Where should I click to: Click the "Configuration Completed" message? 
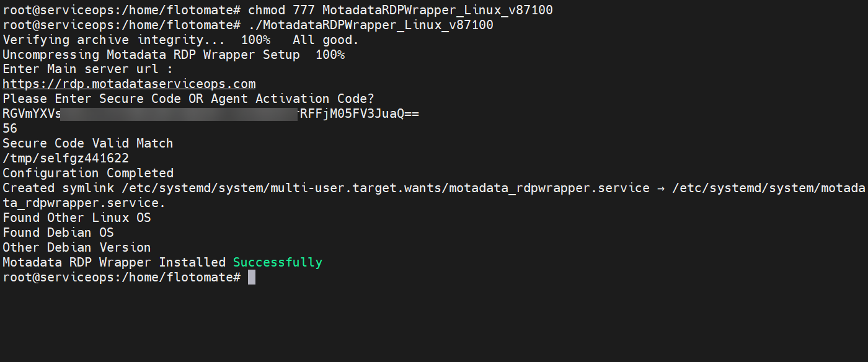point(88,173)
